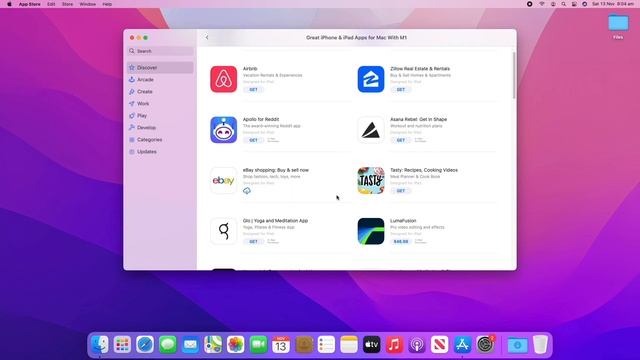Image resolution: width=640 pixels, height=360 pixels.
Task: Open FaceTime from the Dock
Action: (x=258, y=345)
